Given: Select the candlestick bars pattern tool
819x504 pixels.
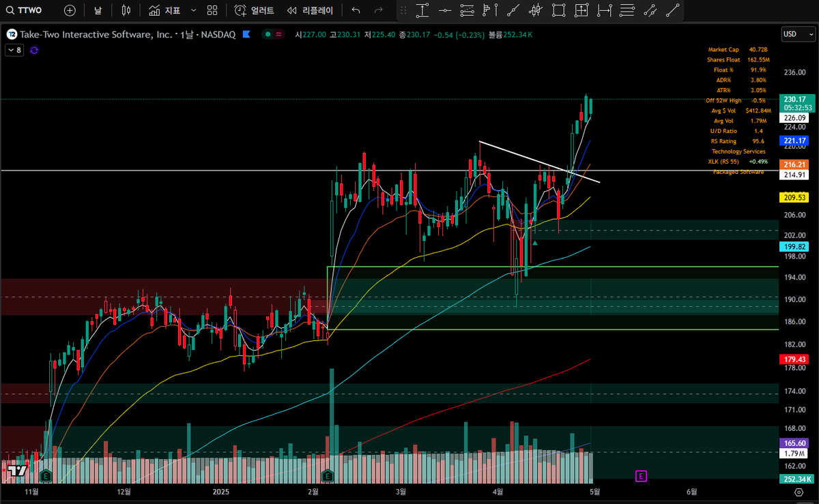Looking at the screenshot, I should [x=535, y=10].
